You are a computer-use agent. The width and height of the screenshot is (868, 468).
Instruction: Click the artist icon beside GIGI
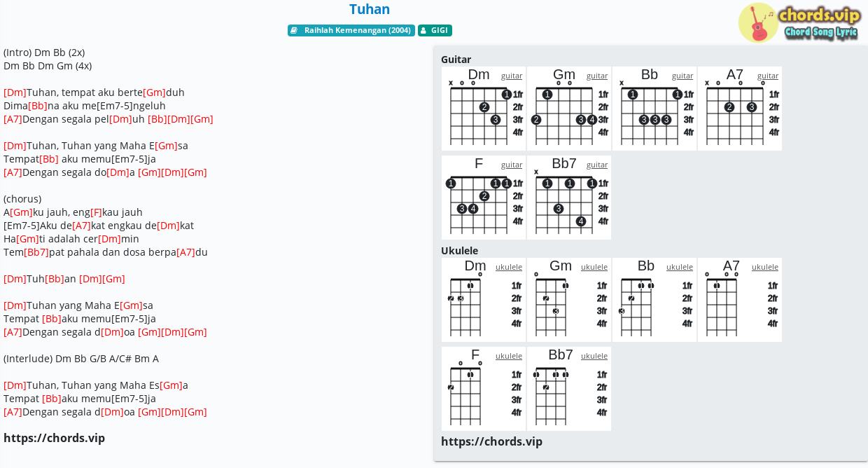coord(423,31)
